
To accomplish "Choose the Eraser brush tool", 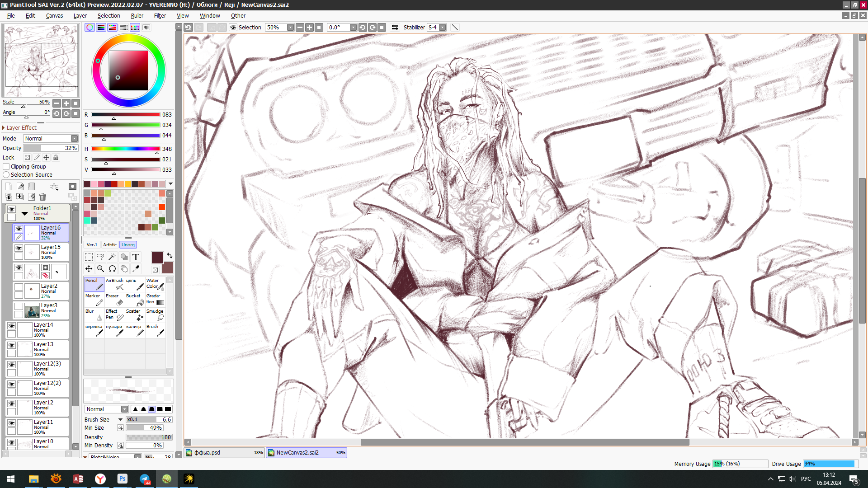I will coord(115,300).
